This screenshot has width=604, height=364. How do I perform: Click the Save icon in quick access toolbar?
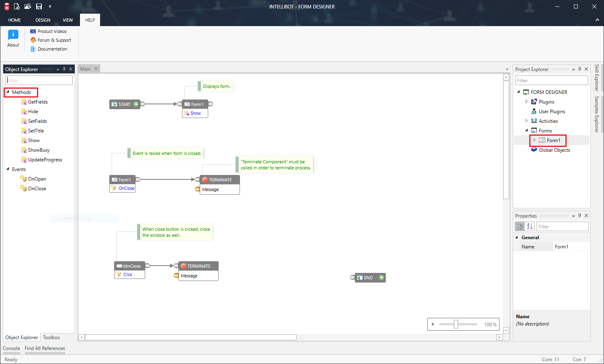tap(39, 6)
